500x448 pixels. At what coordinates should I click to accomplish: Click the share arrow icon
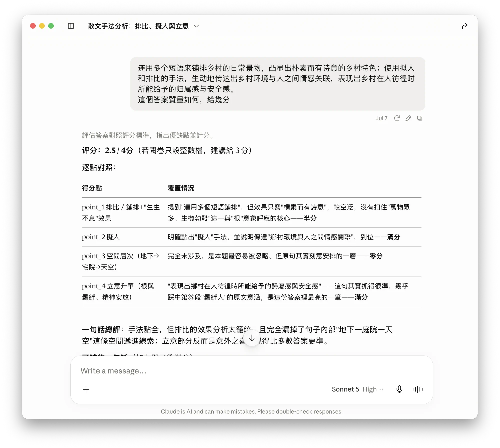(x=464, y=26)
